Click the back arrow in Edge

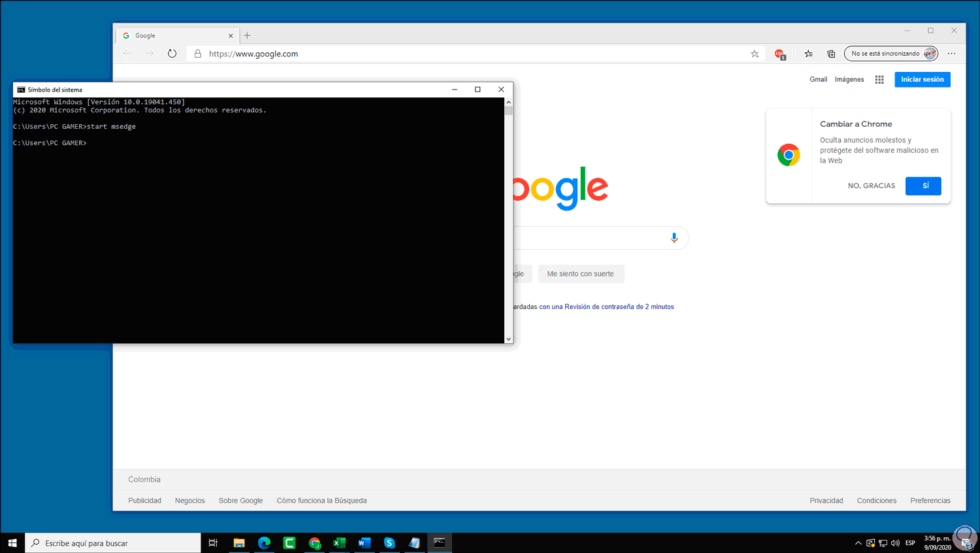point(127,54)
